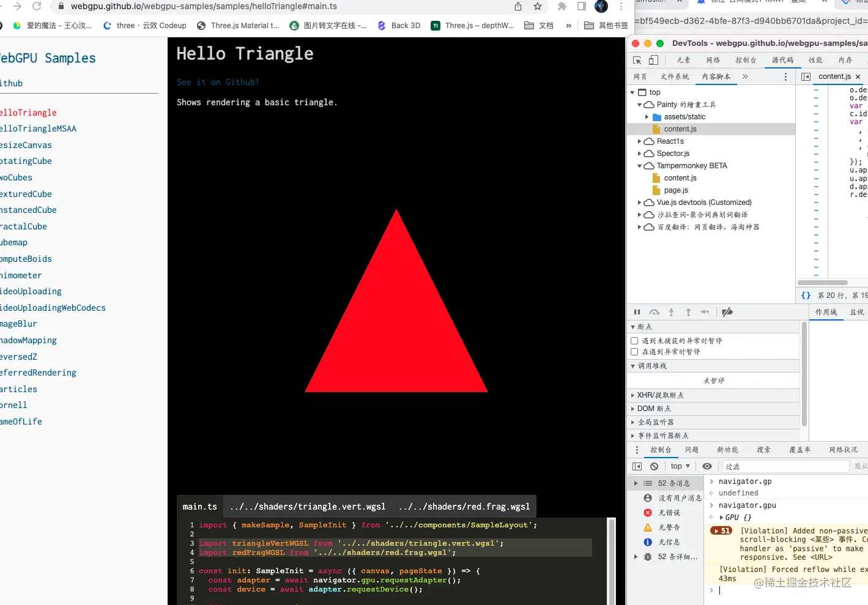This screenshot has width=868, height=605.
Task: Click the step out debugger icon
Action: (x=688, y=312)
